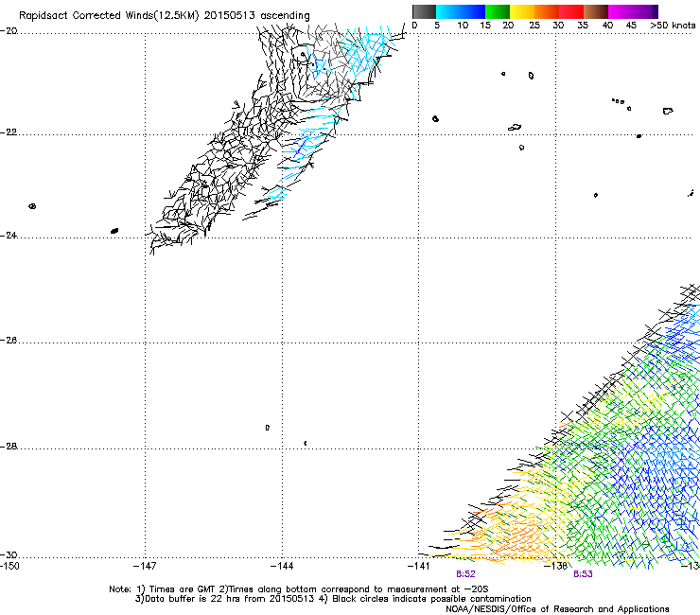Click the '-20' latitude axis label
Screen dimensions: 700x615
[9, 31]
